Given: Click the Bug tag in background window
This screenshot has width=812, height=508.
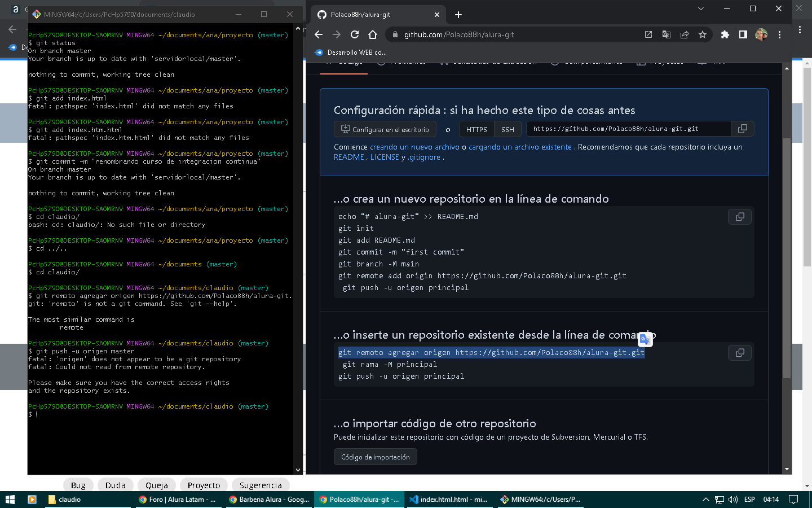Looking at the screenshot, I should 78,485.
